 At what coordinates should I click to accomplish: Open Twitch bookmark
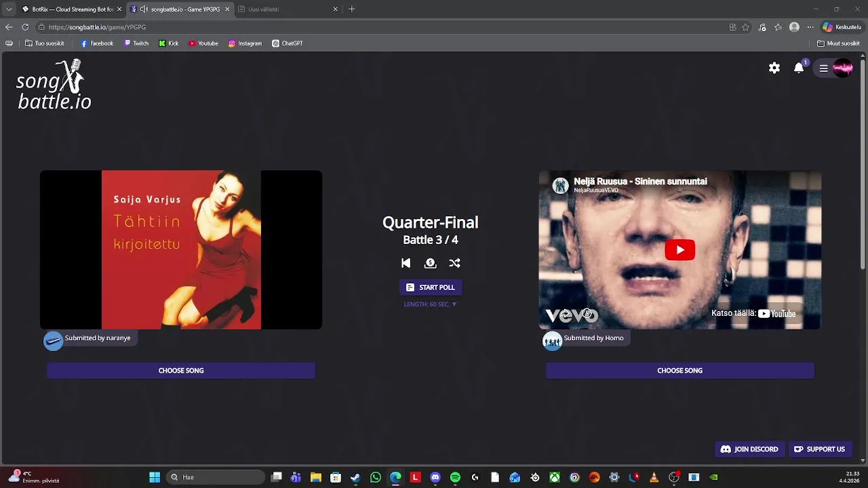click(136, 43)
